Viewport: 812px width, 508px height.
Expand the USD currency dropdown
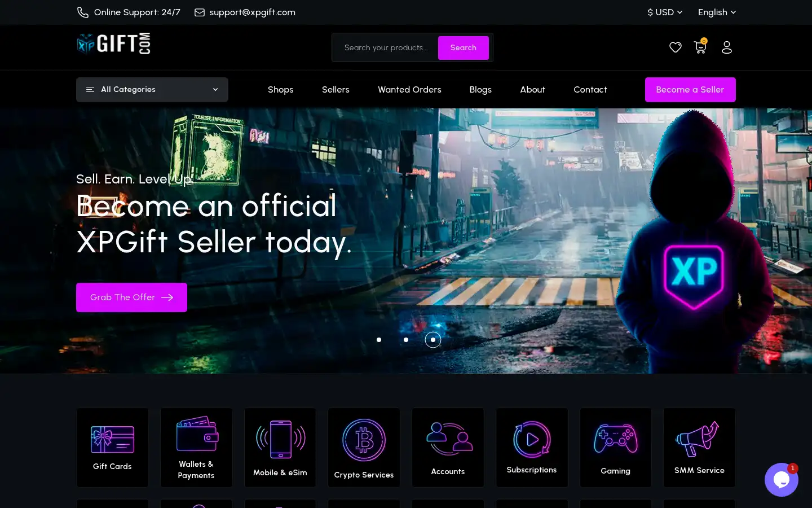[665, 12]
